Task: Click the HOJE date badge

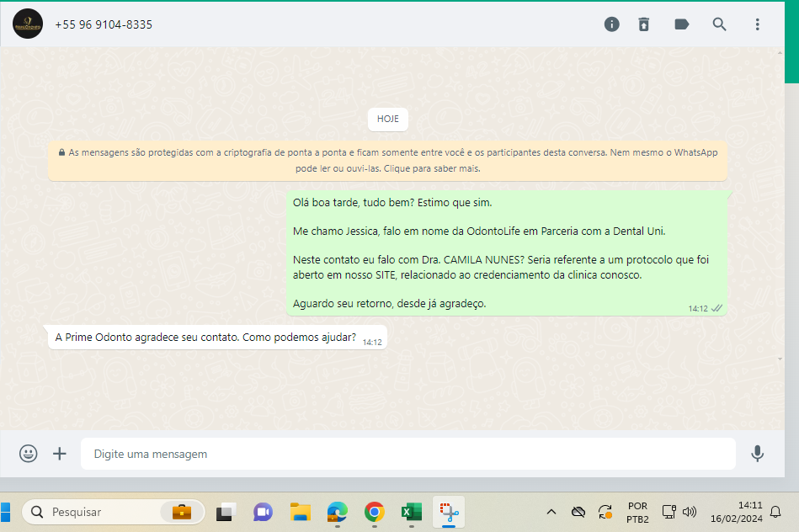Action: click(x=388, y=119)
